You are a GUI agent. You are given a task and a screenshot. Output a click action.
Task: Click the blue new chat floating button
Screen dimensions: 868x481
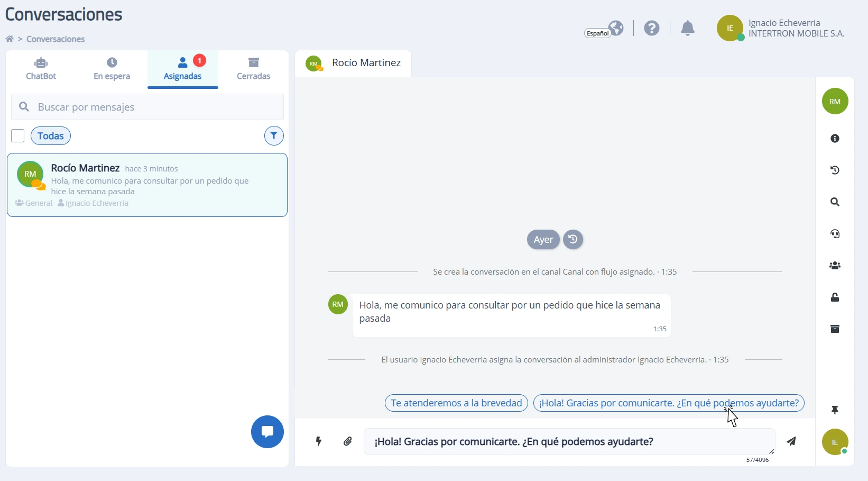pos(267,432)
